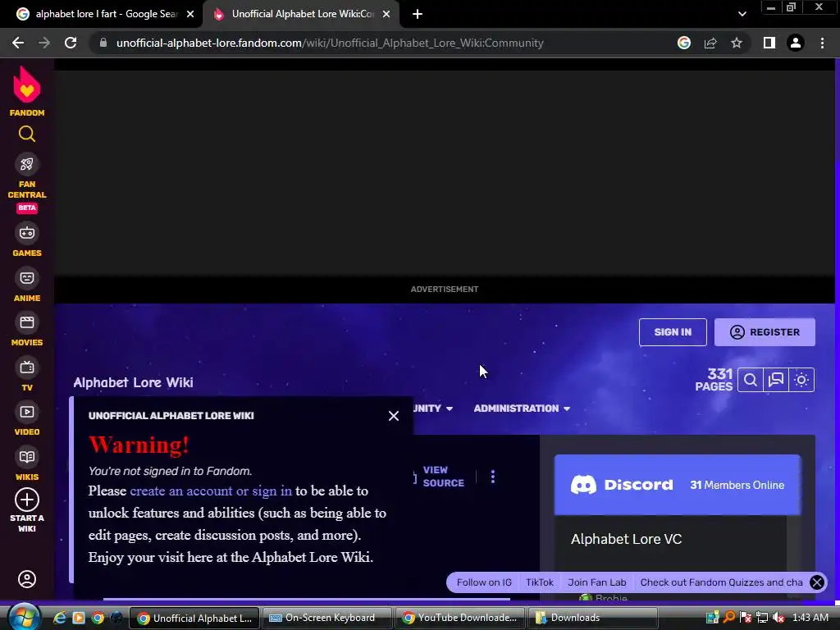The height and width of the screenshot is (630, 840).
Task: Click View Source link
Action: [x=443, y=477]
